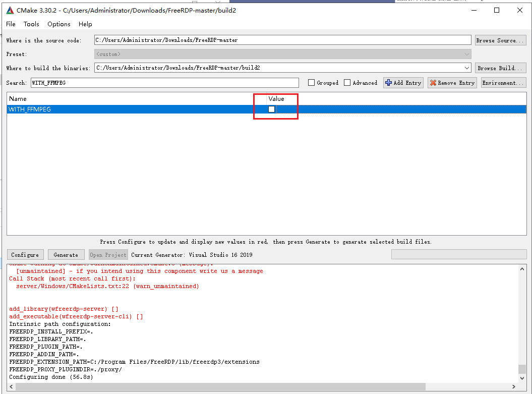Image resolution: width=532 pixels, height=394 pixels.
Task: Click the server/Windows/CMakeLists.txt:22 log line
Action: [x=107, y=286]
